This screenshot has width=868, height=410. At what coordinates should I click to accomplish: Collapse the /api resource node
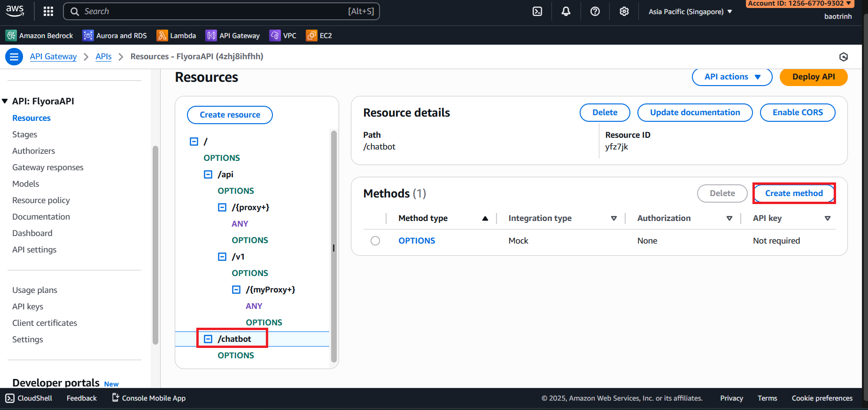tap(208, 174)
